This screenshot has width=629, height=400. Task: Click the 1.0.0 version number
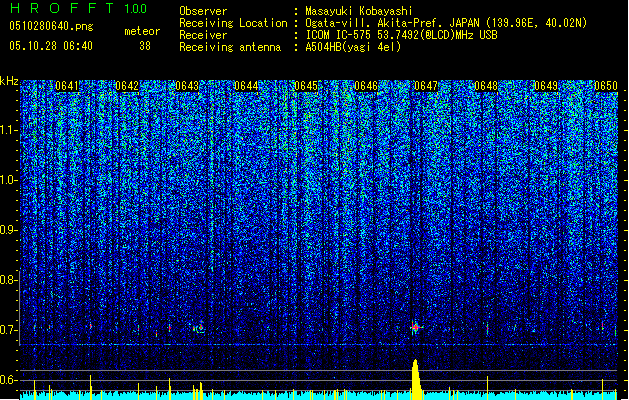click(136, 9)
